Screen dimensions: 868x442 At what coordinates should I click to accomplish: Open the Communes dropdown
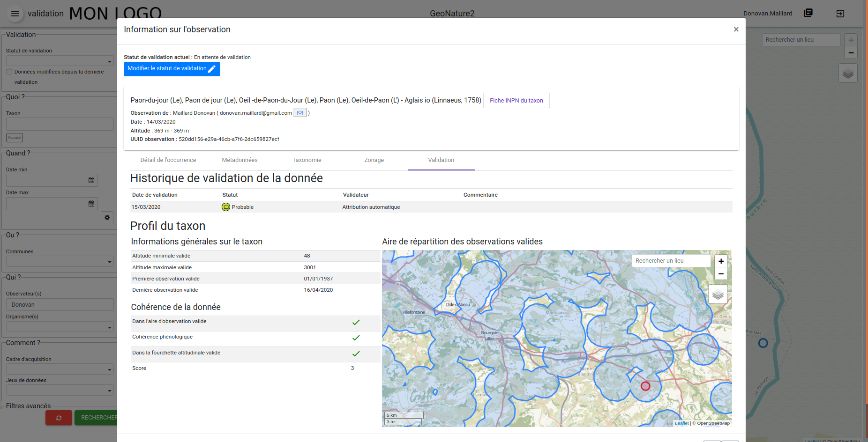click(x=60, y=262)
